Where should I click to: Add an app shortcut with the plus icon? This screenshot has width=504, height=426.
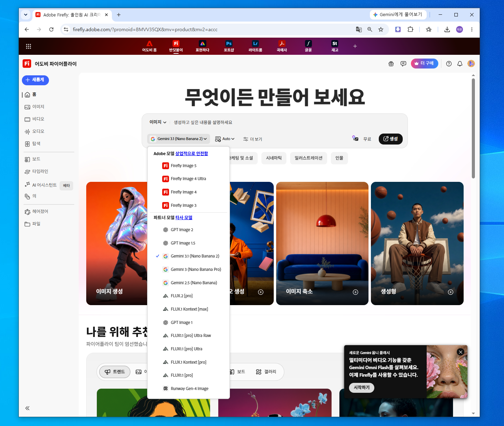(x=355, y=46)
